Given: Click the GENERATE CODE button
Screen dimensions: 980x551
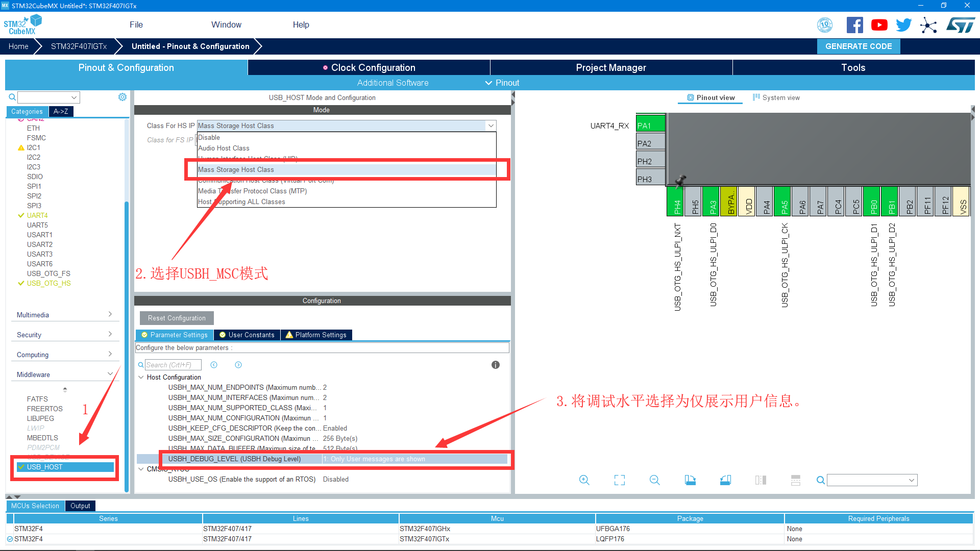Looking at the screenshot, I should (x=859, y=46).
